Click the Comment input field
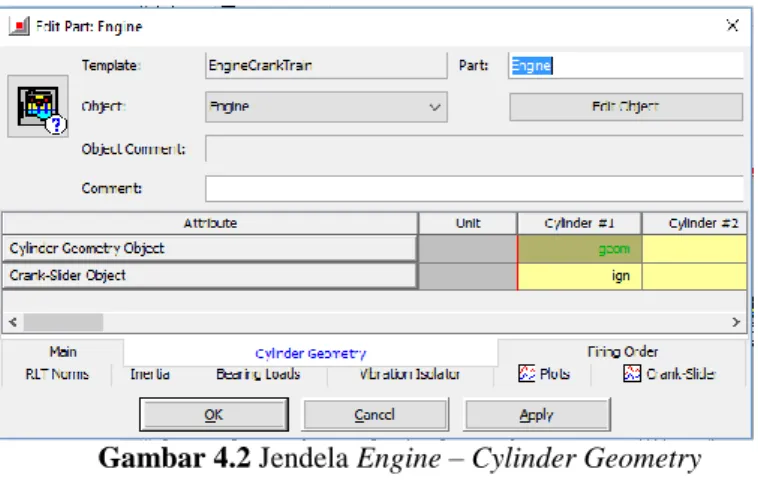This screenshot has width=758, height=490. [x=475, y=188]
